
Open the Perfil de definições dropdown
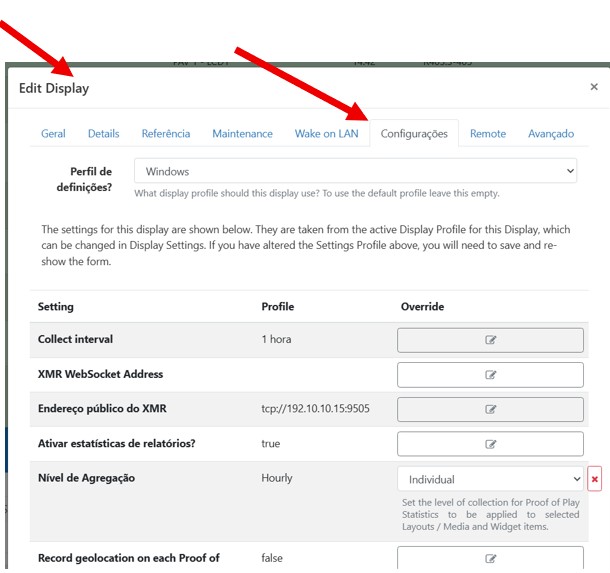point(355,171)
